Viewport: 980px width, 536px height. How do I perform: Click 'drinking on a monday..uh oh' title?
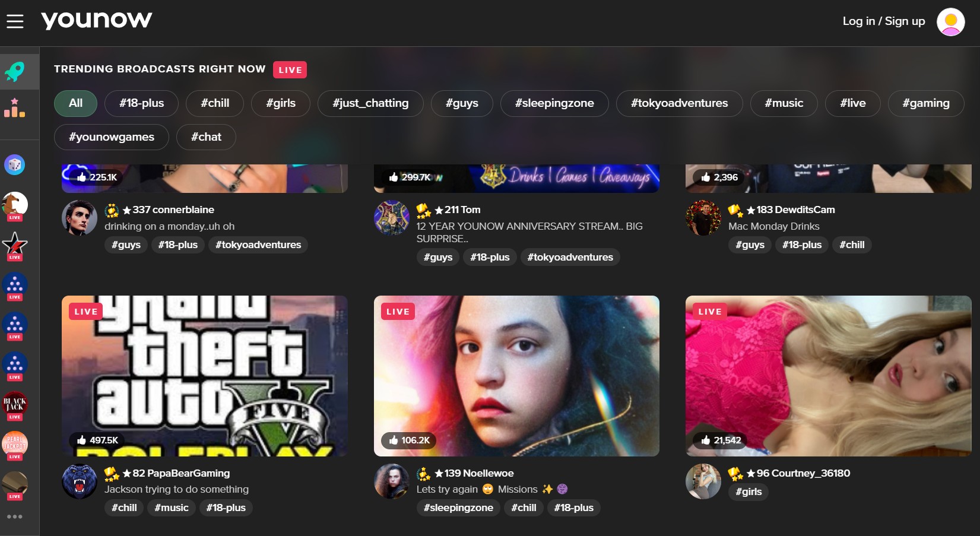coord(170,226)
